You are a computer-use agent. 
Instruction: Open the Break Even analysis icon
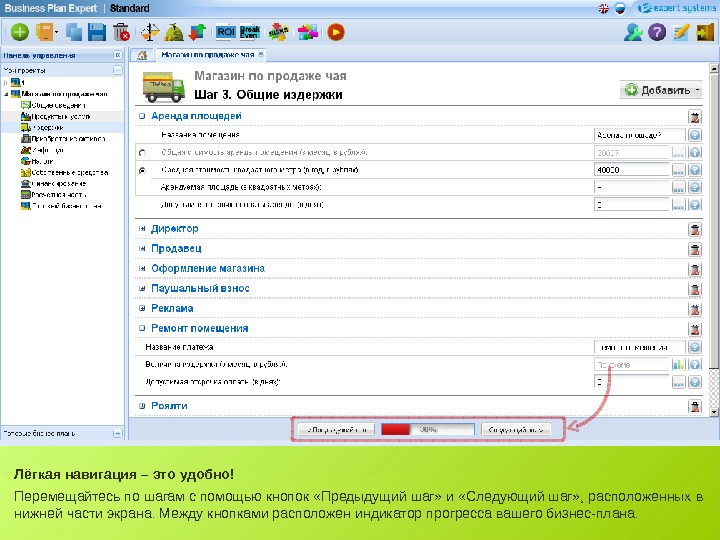[x=249, y=32]
